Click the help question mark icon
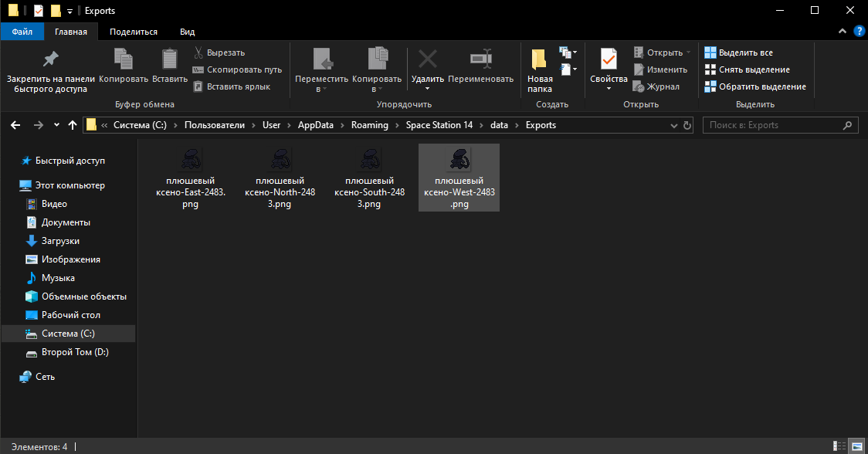 [x=860, y=31]
